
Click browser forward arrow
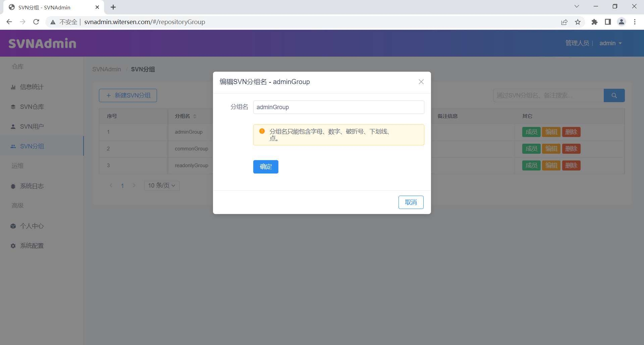pos(22,22)
